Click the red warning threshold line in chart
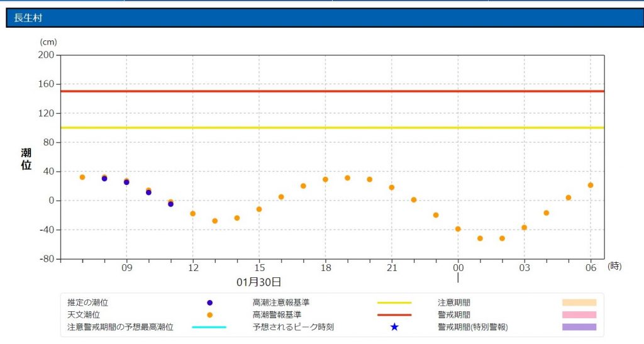This screenshot has width=644, height=344. point(332,91)
